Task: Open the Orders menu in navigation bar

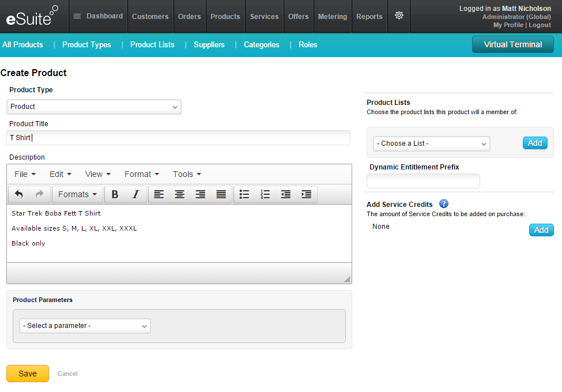Action: click(189, 17)
